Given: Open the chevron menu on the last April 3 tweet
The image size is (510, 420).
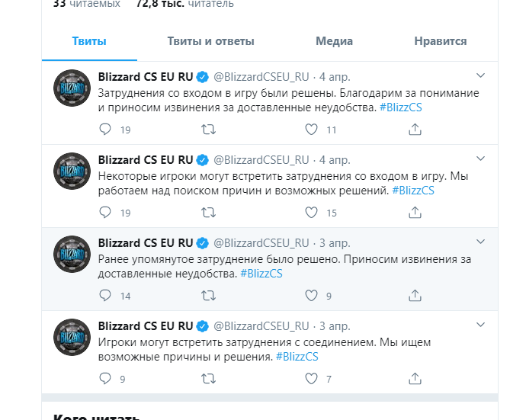Looking at the screenshot, I should click(x=480, y=325).
